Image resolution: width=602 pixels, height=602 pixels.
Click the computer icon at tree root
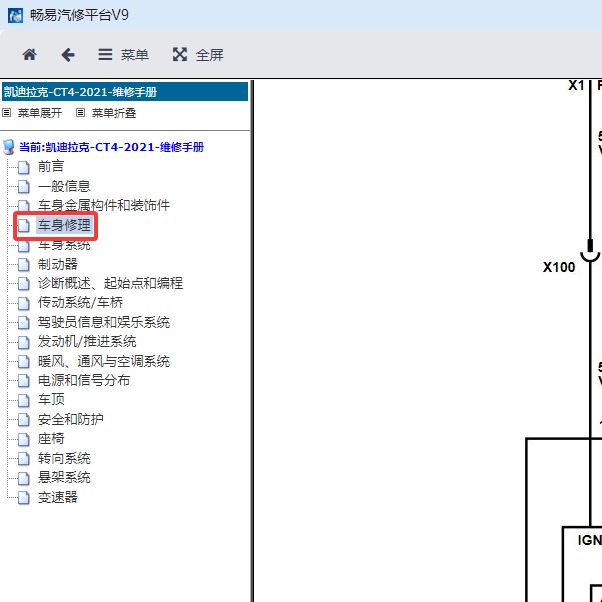pyautogui.click(x=9, y=147)
